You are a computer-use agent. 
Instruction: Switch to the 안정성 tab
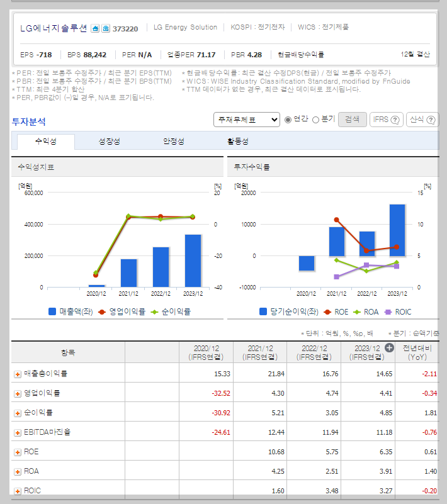[x=174, y=142]
